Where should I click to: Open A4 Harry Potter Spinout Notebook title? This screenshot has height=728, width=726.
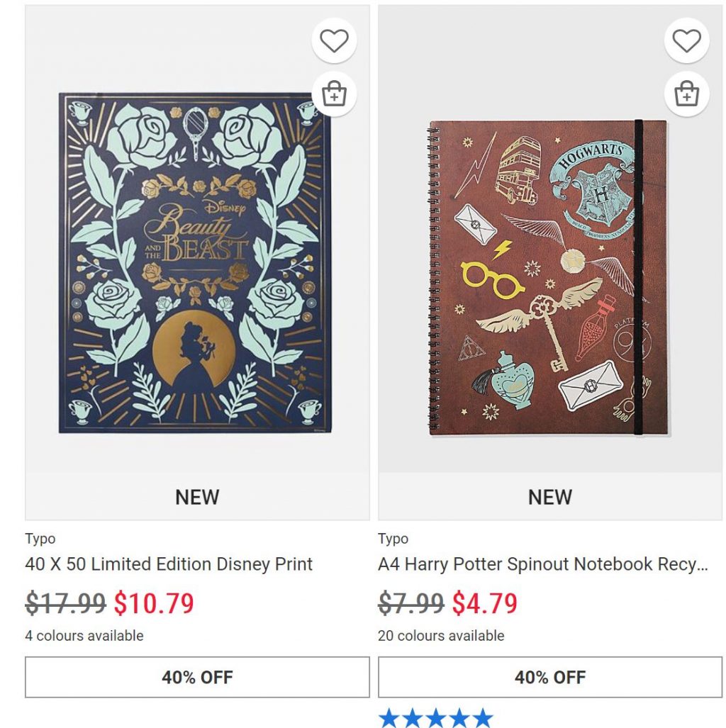(542, 564)
